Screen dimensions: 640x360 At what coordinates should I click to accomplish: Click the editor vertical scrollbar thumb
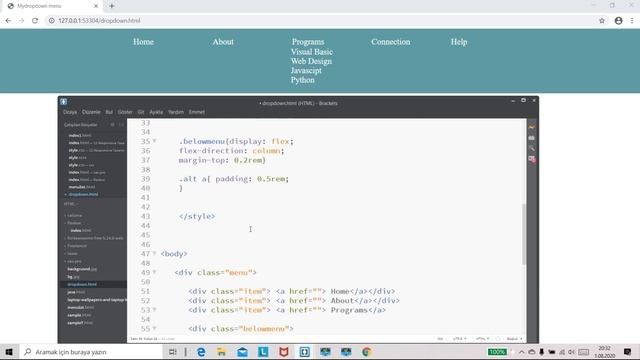click(x=524, y=234)
